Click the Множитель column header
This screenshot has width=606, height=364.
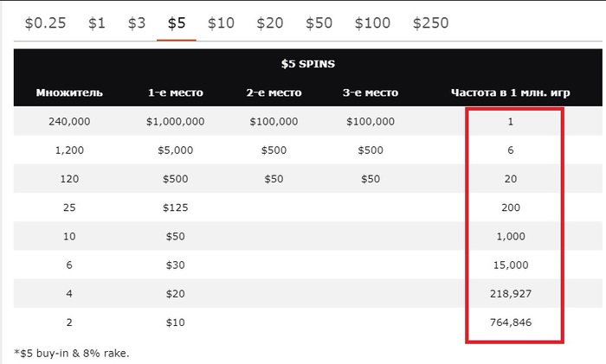pyautogui.click(x=69, y=93)
